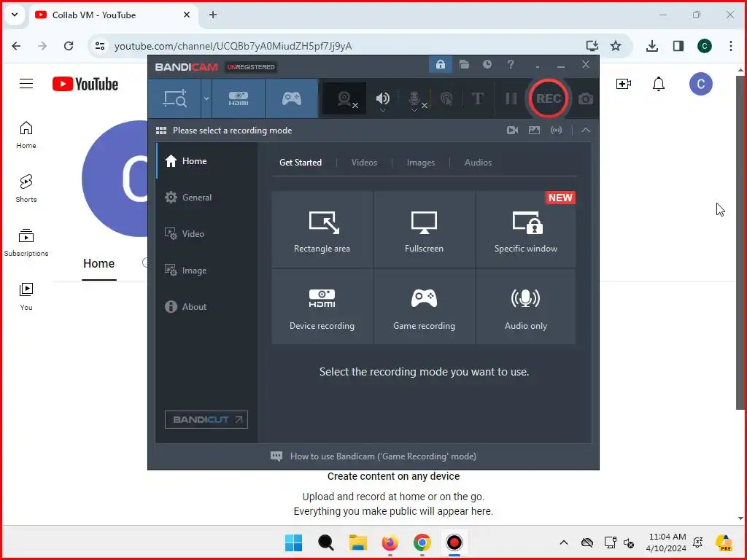Select game recording mode gamepad in toolbar

(x=292, y=98)
